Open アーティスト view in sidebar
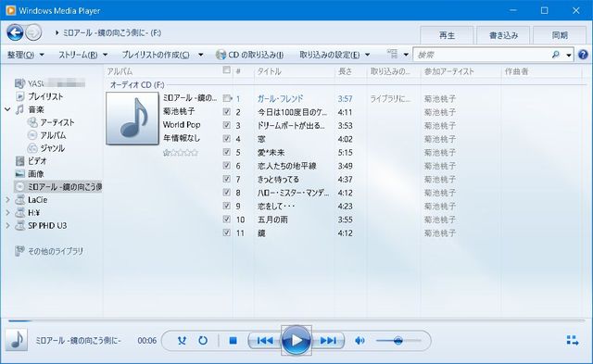Viewport: 593px width, 364px height. click(57, 122)
